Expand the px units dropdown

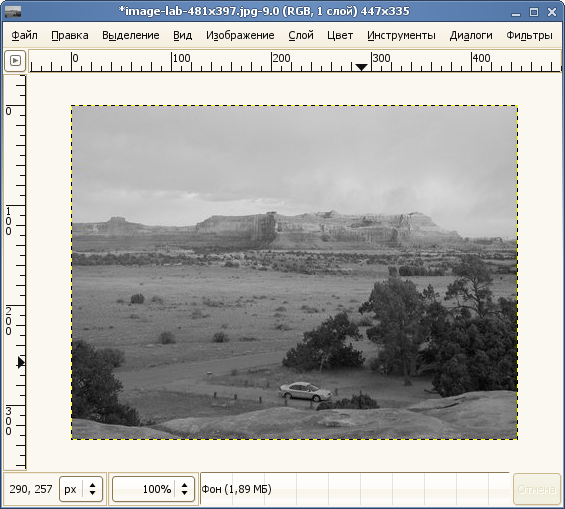pos(92,489)
